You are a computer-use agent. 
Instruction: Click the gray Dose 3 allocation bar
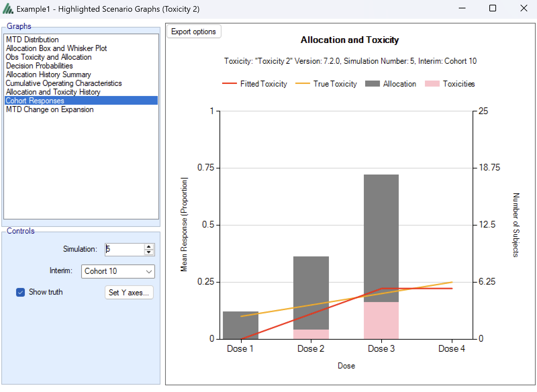click(381, 235)
